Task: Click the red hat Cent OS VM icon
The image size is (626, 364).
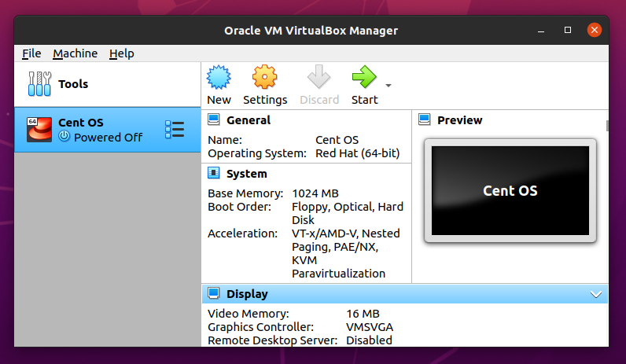Action: tap(39, 129)
